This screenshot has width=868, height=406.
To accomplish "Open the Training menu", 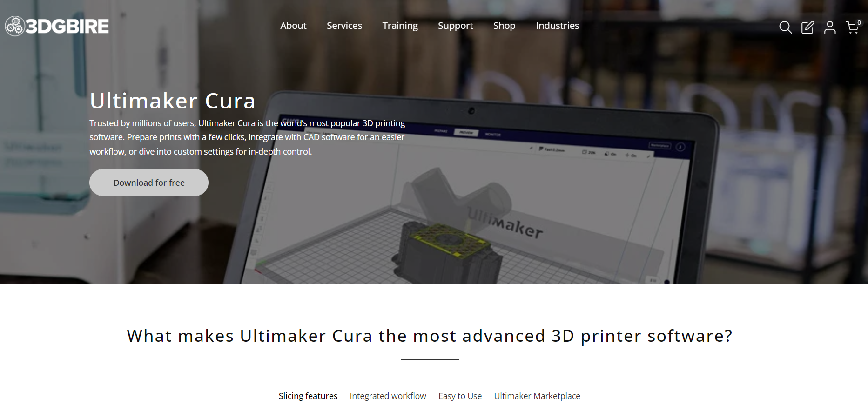I will (x=400, y=26).
